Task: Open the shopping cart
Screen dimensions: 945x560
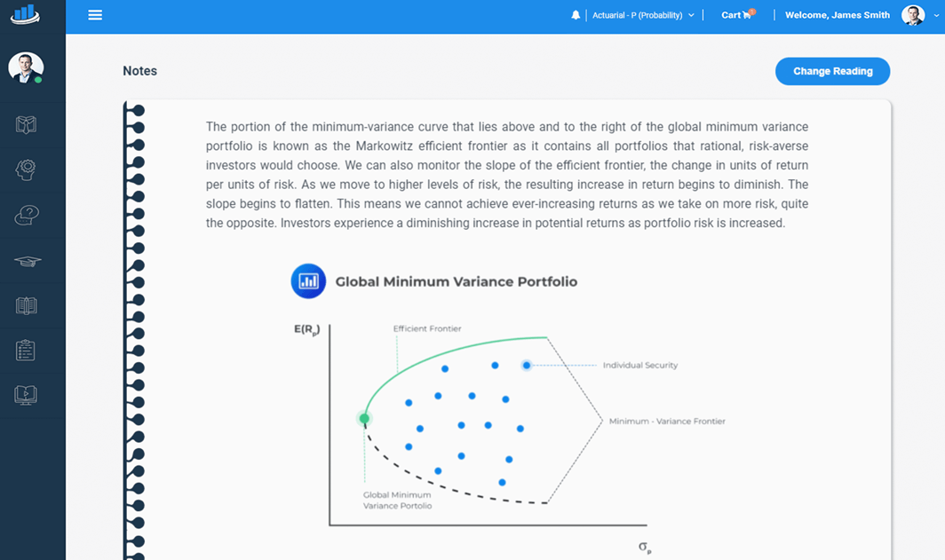Action: coord(736,15)
